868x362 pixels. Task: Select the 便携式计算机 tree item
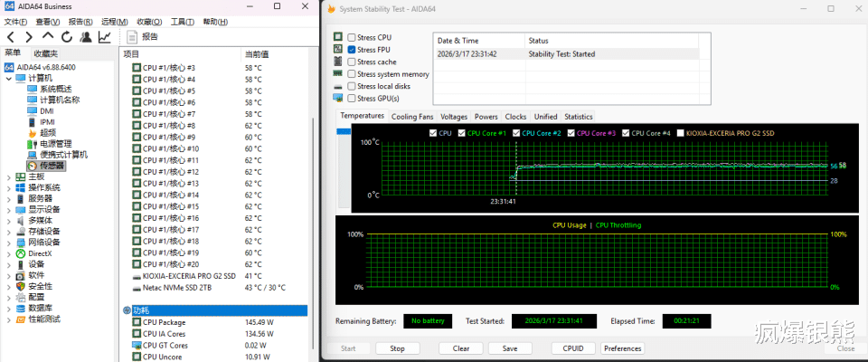pyautogui.click(x=63, y=155)
